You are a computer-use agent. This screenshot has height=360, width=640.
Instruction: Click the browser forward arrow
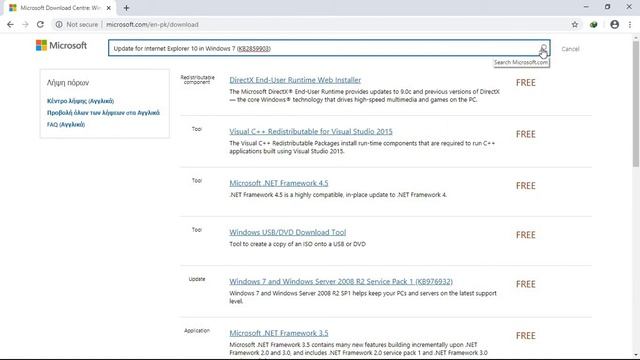[x=25, y=24]
